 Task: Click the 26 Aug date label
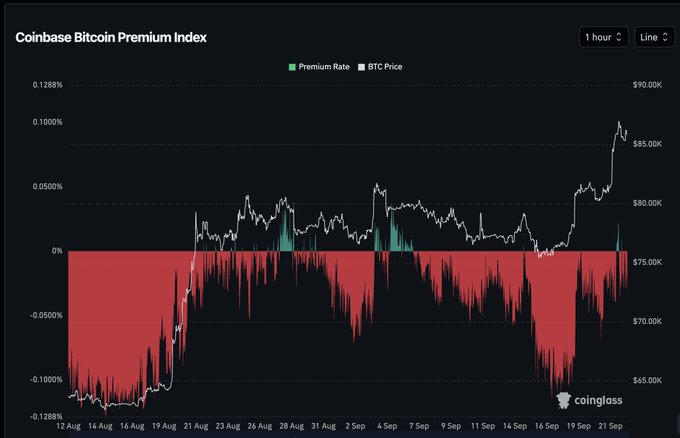coord(260,426)
